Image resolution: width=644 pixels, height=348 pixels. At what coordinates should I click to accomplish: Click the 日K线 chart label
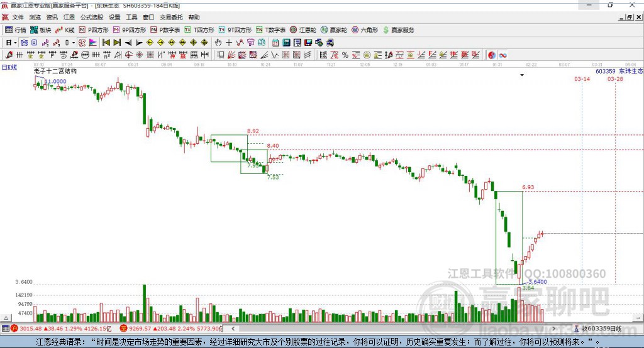pyautogui.click(x=9, y=68)
